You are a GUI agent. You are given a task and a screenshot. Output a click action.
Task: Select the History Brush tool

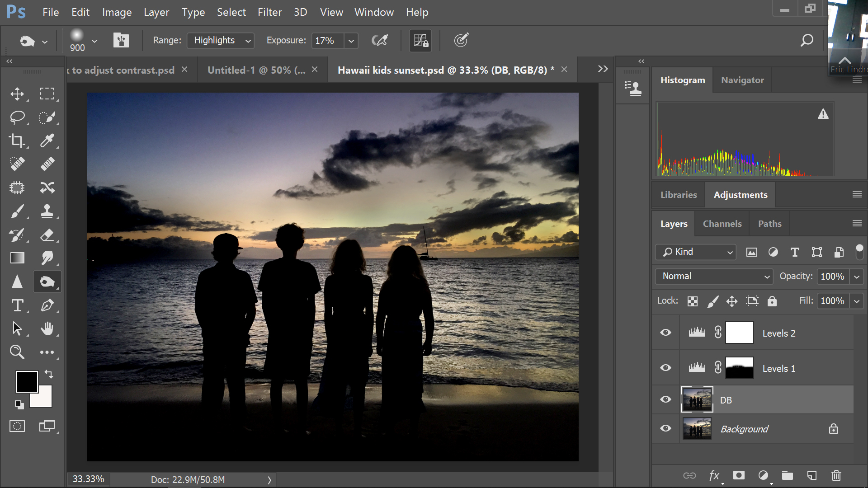[x=17, y=235]
